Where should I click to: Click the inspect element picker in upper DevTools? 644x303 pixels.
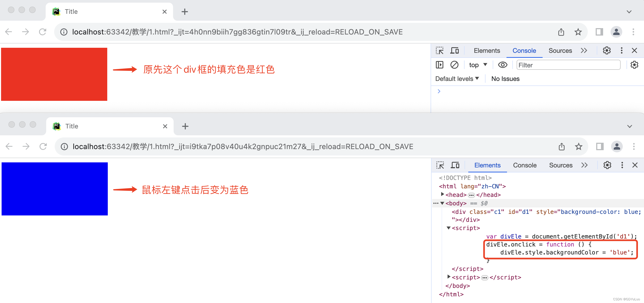point(440,50)
